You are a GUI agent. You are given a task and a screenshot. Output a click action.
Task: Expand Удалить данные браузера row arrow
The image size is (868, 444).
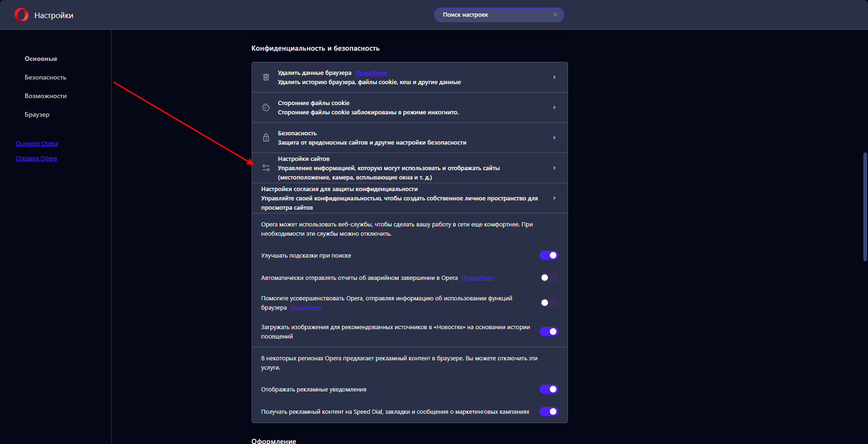[x=554, y=77]
